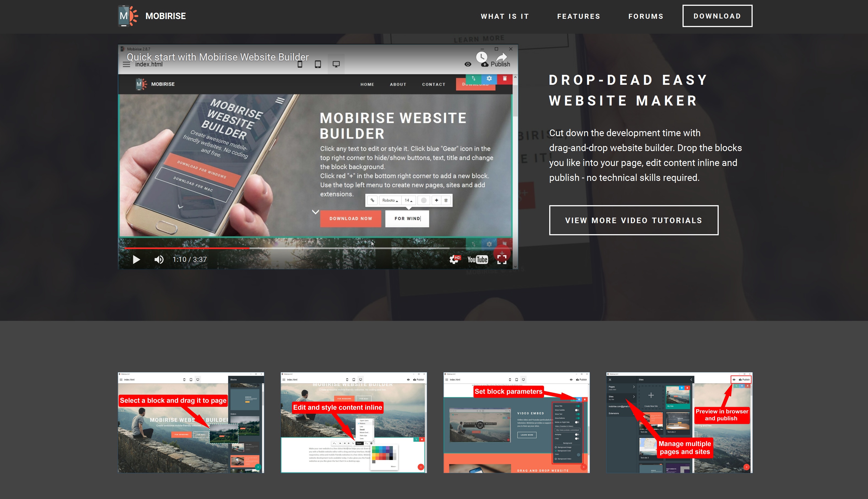This screenshot has height=499, width=868.
Task: Mute the tutorial video using volume icon
Action: click(159, 259)
